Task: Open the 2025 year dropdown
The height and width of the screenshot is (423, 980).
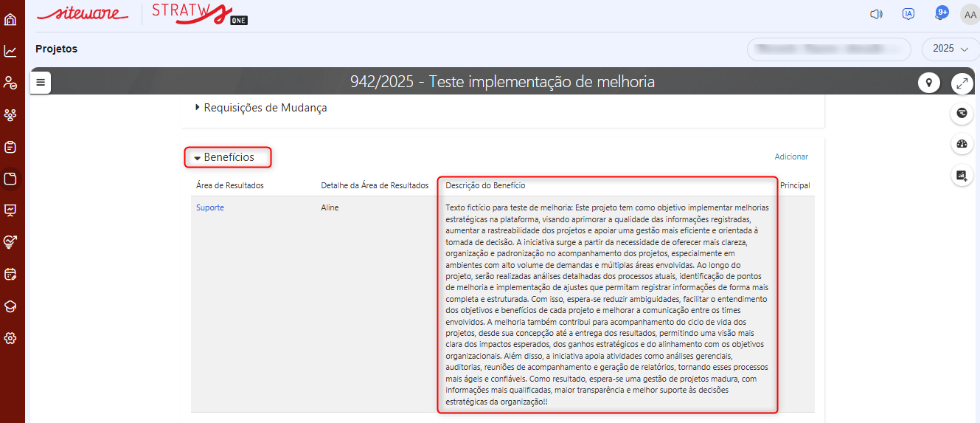Action: tap(950, 49)
